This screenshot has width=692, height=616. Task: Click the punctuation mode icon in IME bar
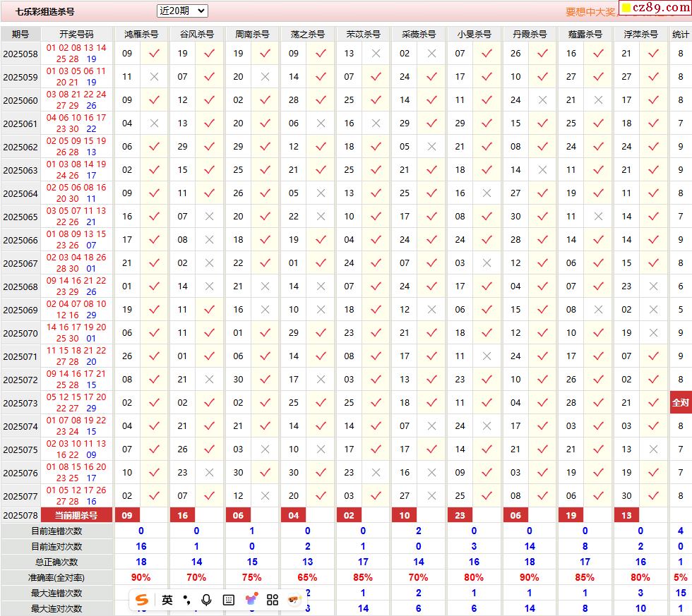(x=187, y=600)
